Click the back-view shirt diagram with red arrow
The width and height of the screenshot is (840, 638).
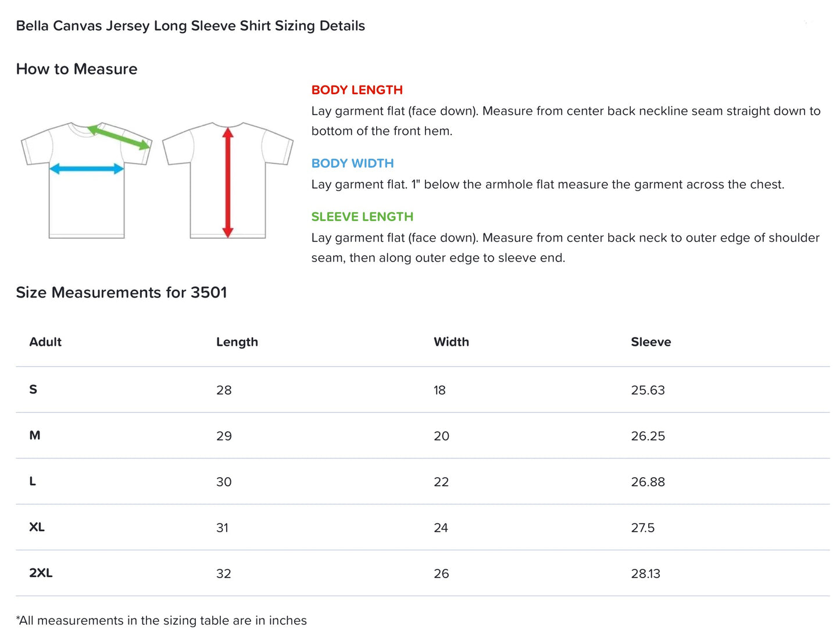tap(228, 180)
